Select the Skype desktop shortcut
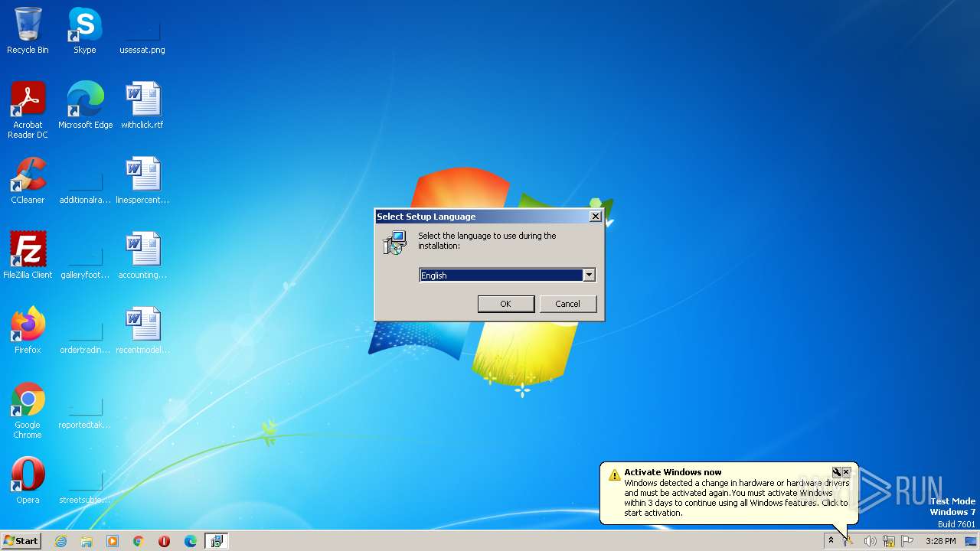Screen dimensions: 980x551 coord(85,31)
